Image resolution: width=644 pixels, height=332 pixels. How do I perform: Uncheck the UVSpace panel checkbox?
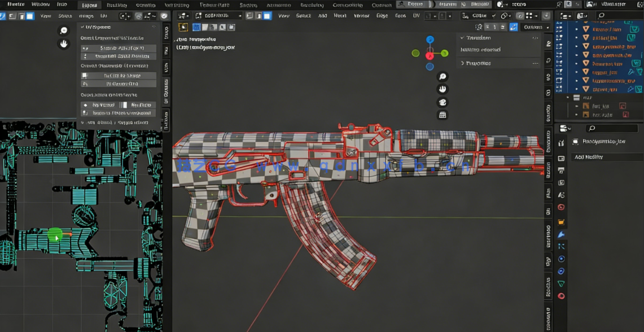pos(83,27)
